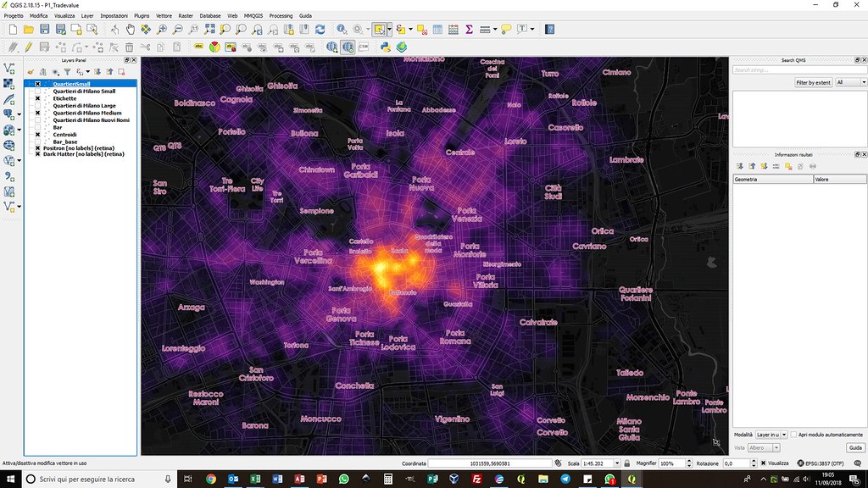Expand select by expression dropdown arrow
The height and width of the screenshot is (488, 868).
pyautogui.click(x=410, y=30)
